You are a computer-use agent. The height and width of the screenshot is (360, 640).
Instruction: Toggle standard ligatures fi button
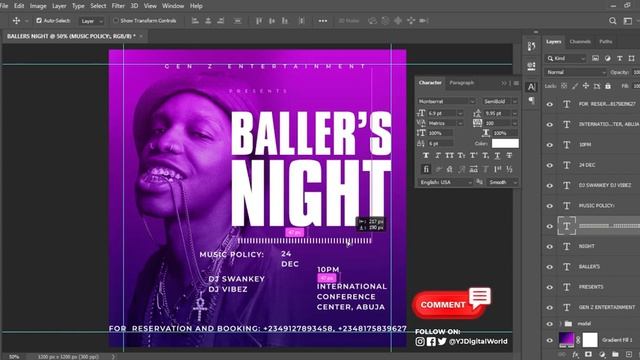tap(426, 169)
